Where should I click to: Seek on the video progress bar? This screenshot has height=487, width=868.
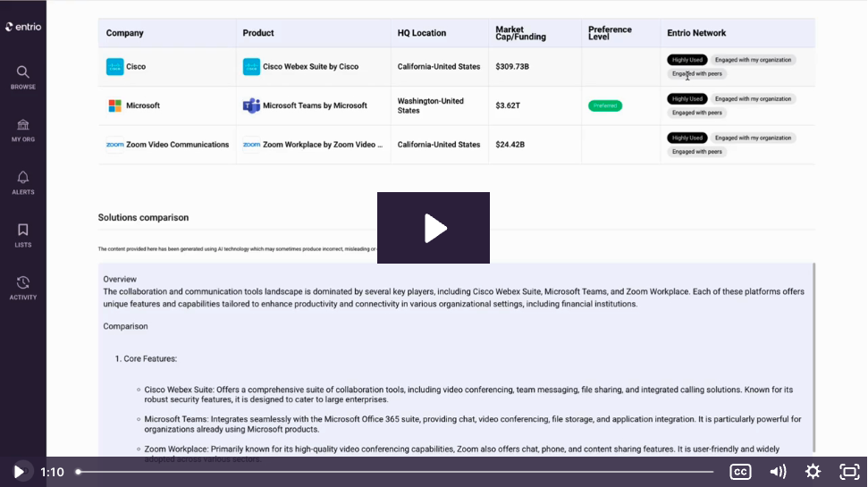[395, 472]
